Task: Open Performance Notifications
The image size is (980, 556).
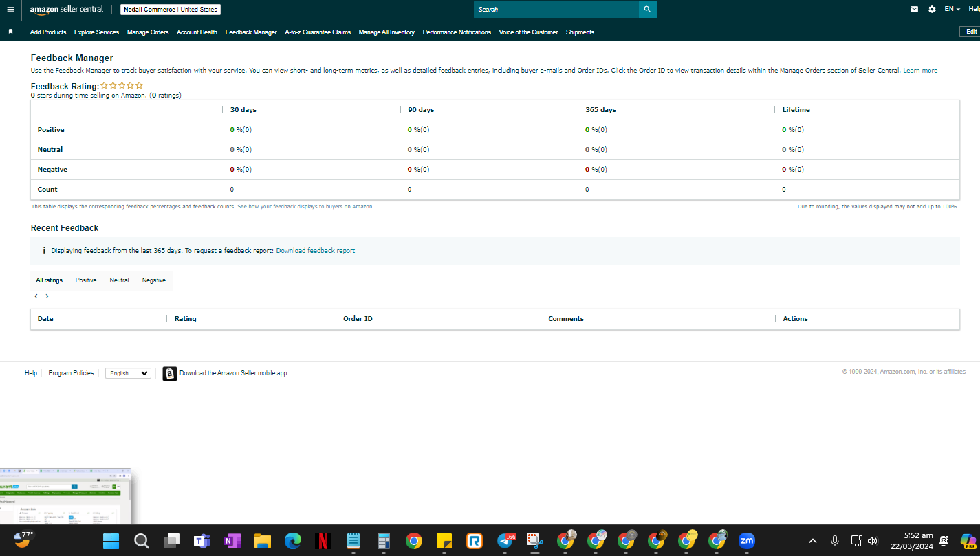Action: click(457, 32)
